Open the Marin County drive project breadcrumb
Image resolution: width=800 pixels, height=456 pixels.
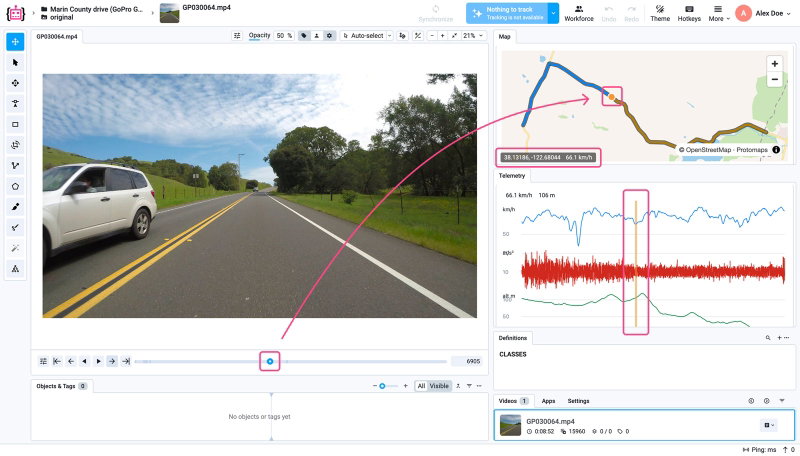point(92,9)
